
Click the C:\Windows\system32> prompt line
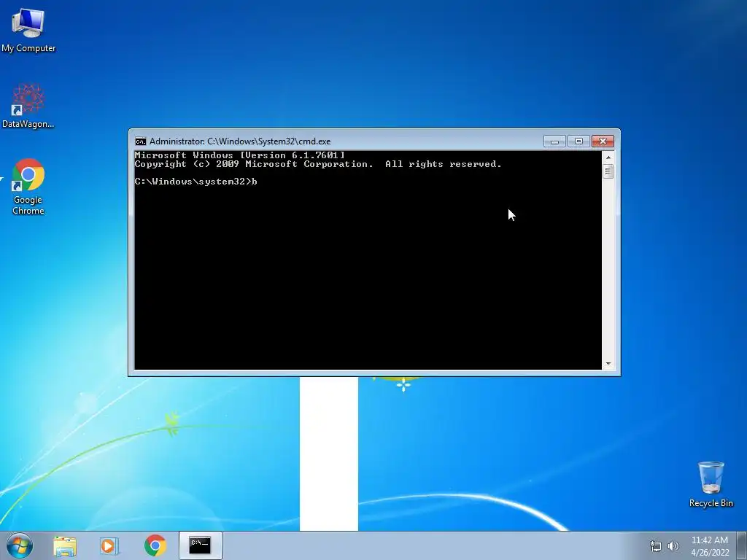pos(196,182)
